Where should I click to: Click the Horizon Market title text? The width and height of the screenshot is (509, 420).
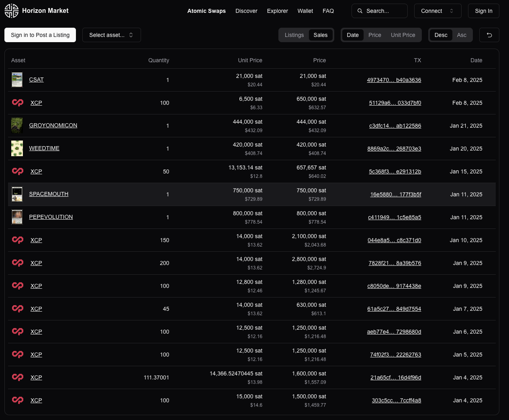coord(45,10)
